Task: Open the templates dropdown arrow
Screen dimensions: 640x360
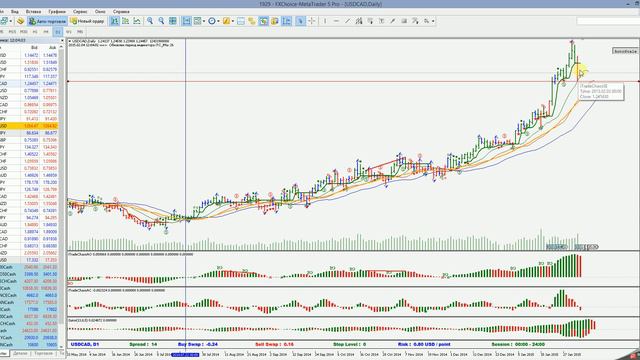Action: [233, 21]
